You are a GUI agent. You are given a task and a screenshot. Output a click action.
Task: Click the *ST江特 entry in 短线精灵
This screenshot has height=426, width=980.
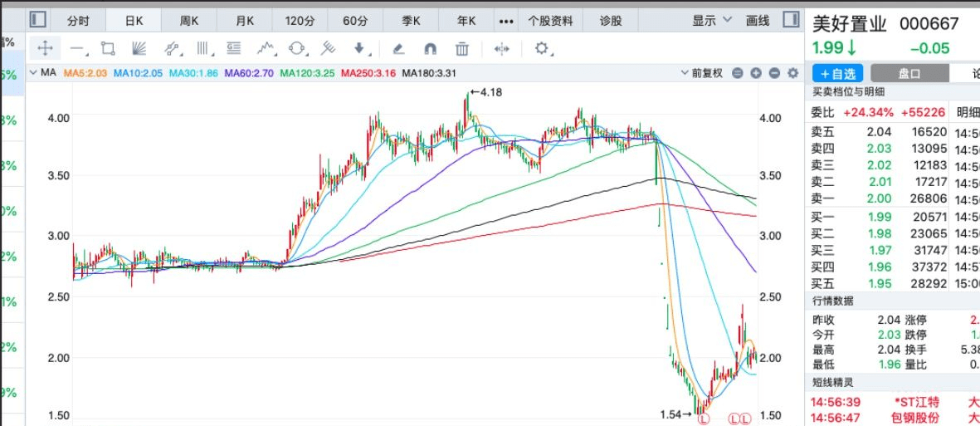916,402
